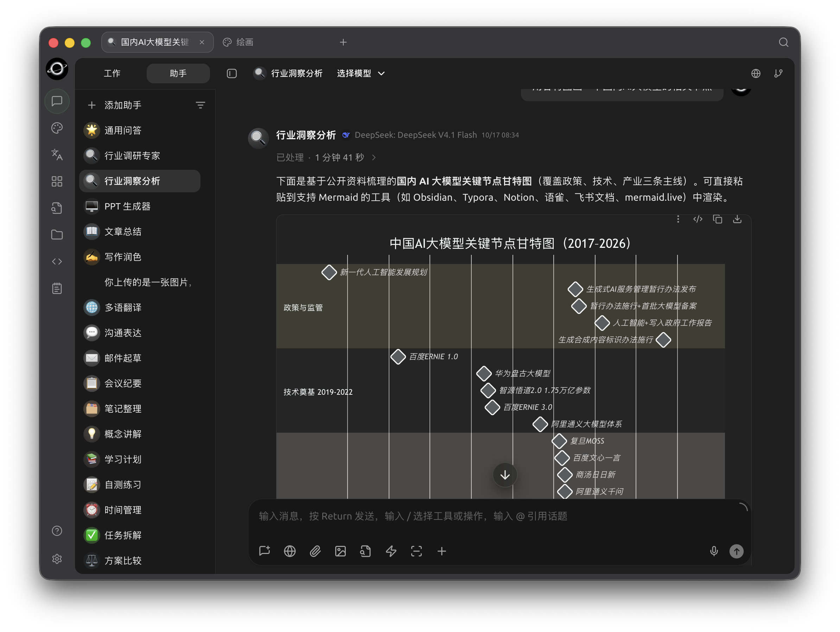
Task: Click the quick phrases lightning icon
Action: click(391, 551)
